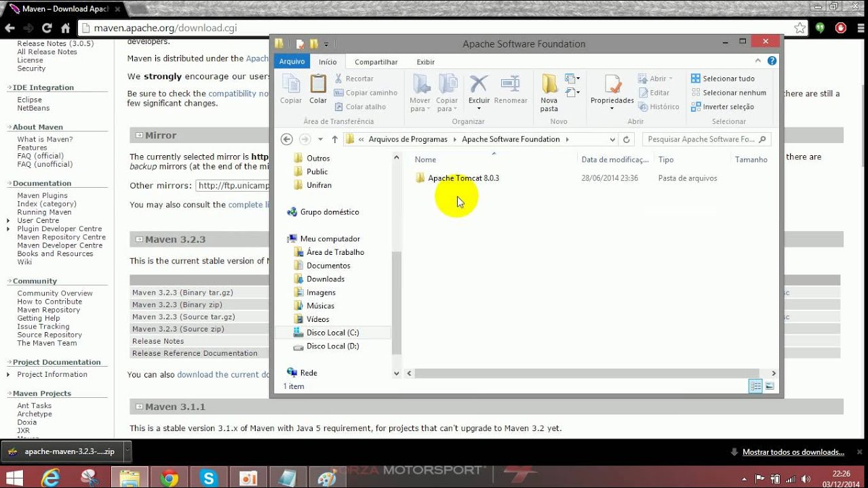Open address bar history dropdown
Screen dimensions: 868x488
point(612,140)
